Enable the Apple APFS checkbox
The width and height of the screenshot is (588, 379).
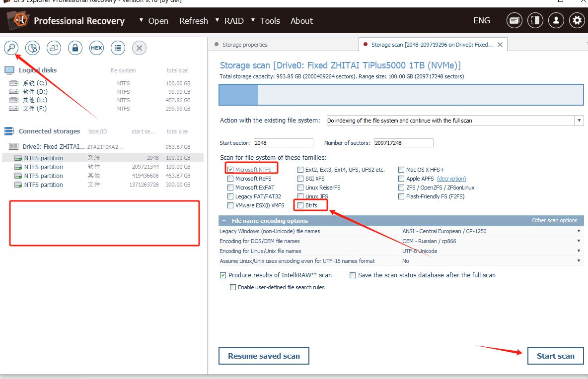point(401,179)
